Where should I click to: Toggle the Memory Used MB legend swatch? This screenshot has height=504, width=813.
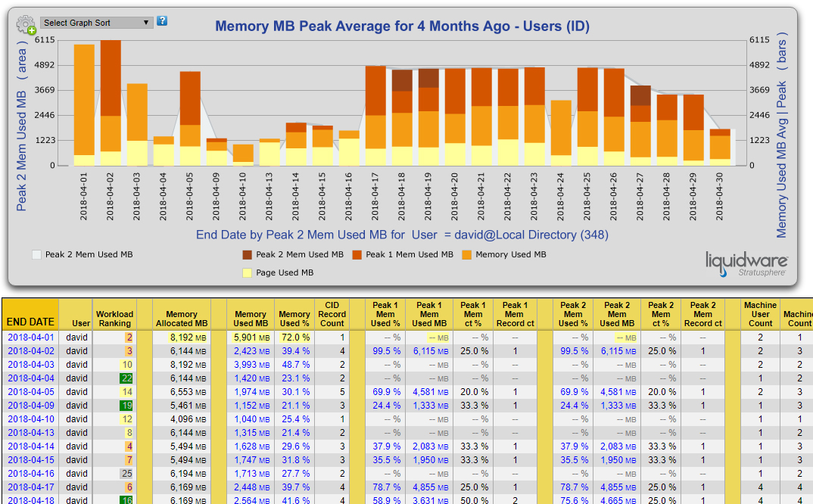tap(466, 254)
